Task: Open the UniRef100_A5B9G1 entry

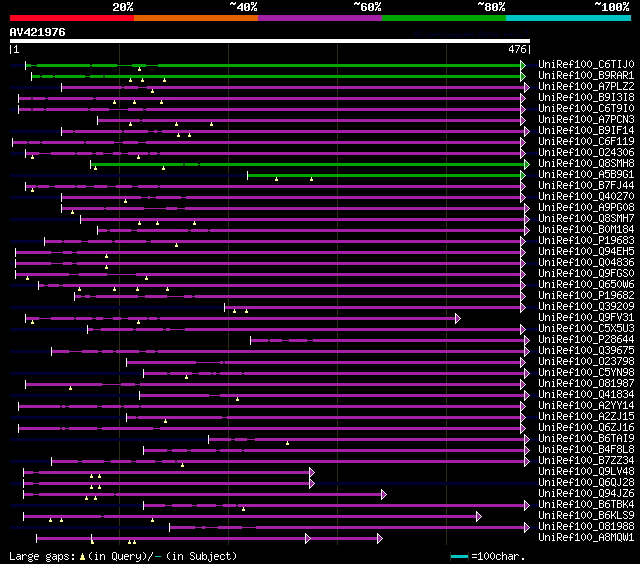Action: (x=586, y=175)
